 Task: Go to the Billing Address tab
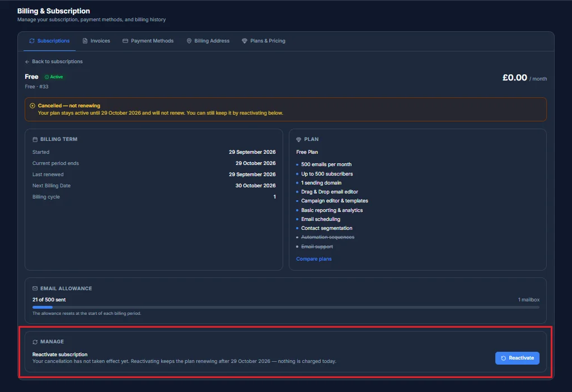208,41
